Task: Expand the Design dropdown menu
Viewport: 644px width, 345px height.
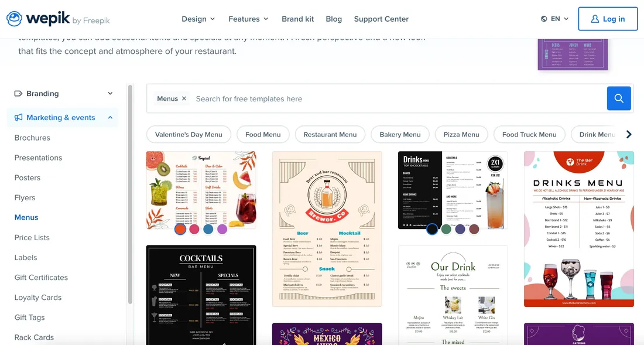Action: click(198, 19)
